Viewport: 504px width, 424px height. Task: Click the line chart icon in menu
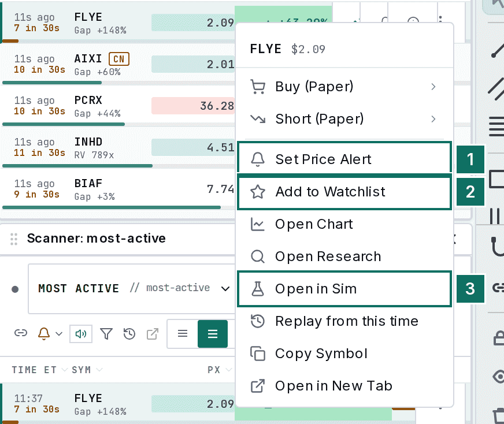[x=258, y=224]
